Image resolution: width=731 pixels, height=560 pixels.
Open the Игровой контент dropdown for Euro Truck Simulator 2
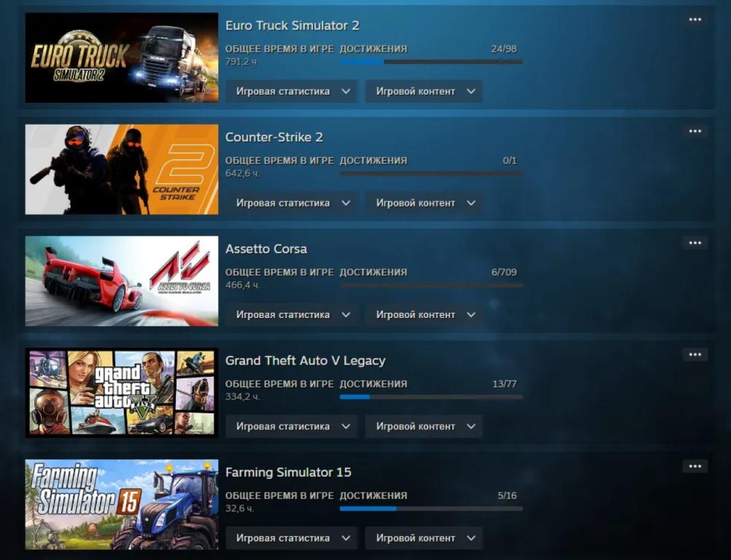tap(423, 91)
